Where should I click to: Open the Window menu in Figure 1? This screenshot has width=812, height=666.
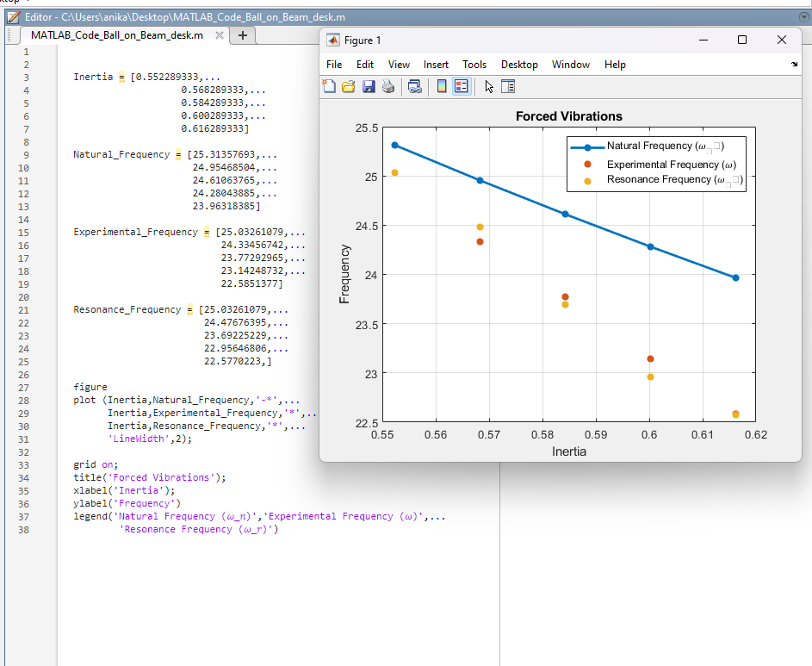click(x=571, y=65)
